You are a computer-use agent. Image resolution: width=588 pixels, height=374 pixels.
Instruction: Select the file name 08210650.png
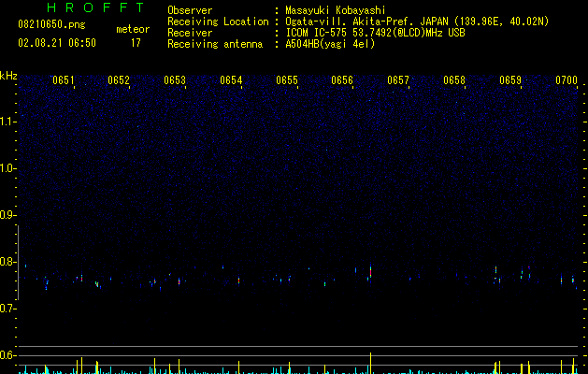pyautogui.click(x=51, y=25)
